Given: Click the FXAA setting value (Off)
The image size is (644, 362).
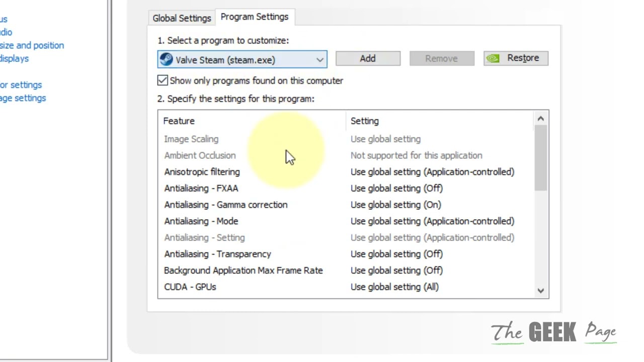Looking at the screenshot, I should (x=396, y=188).
